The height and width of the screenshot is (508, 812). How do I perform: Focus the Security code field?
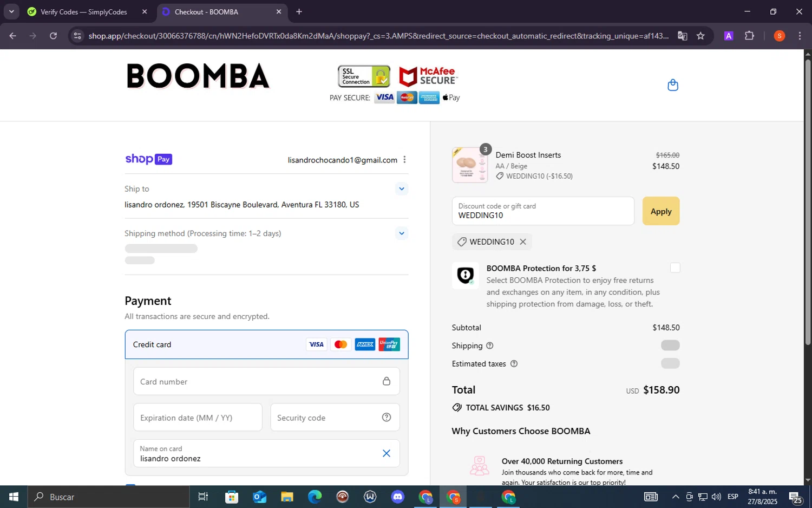pos(335,418)
